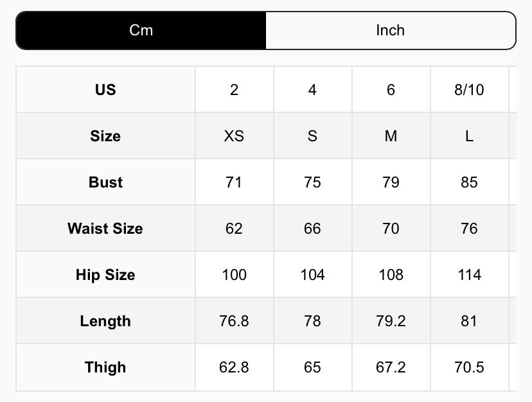Click the bust value 71 cell

tap(234, 182)
